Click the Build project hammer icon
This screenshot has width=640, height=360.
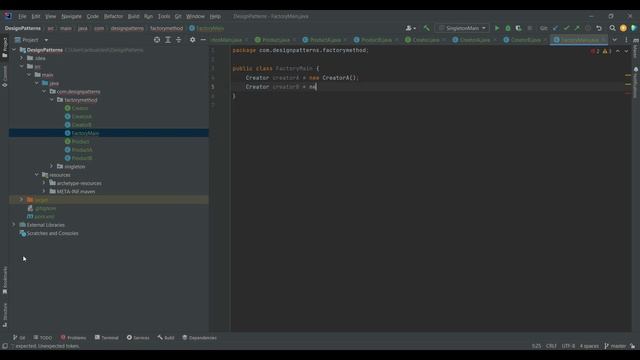427,28
